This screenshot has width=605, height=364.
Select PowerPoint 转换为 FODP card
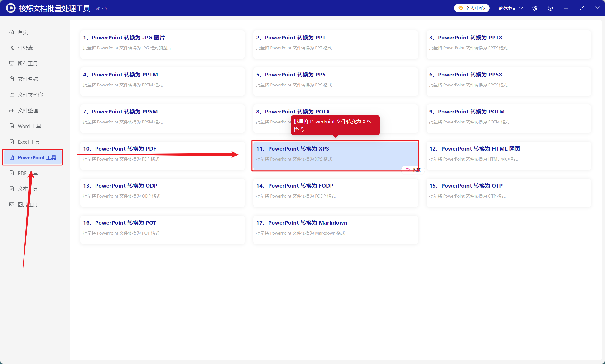(335, 193)
